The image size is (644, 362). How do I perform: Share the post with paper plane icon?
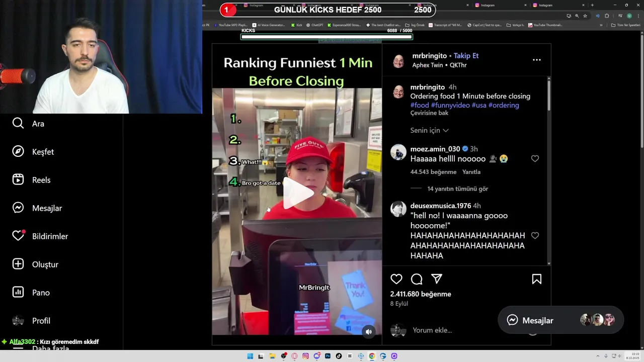(x=437, y=279)
